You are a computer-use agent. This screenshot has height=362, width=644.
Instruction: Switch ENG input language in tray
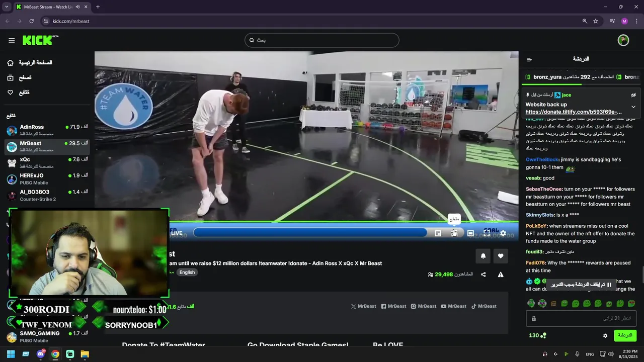(x=590, y=354)
